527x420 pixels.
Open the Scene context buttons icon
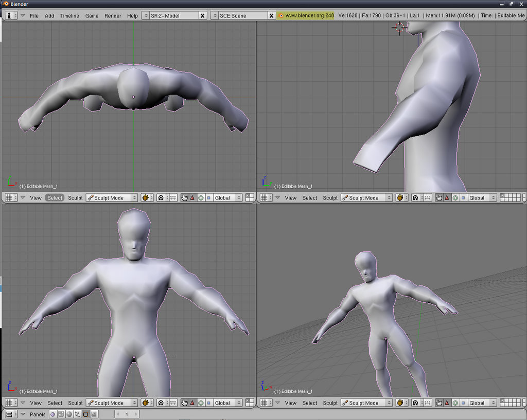(x=94, y=414)
